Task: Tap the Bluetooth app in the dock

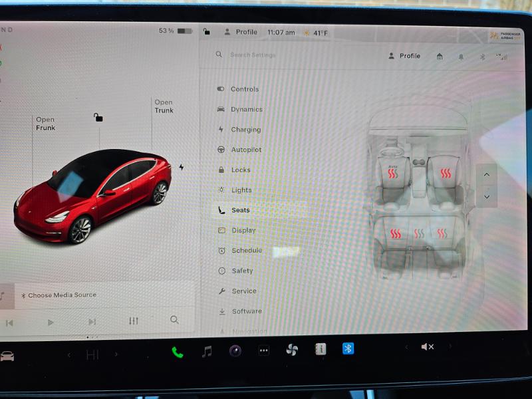Action: coord(348,348)
